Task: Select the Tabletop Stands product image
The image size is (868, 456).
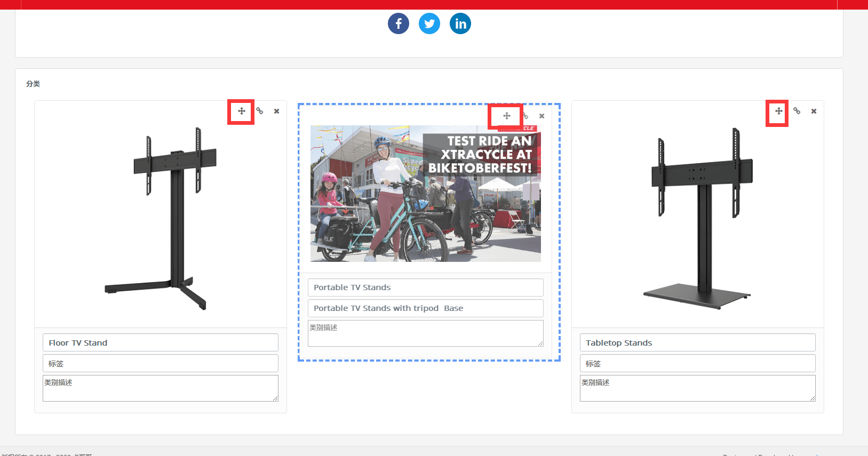Action: [x=698, y=219]
